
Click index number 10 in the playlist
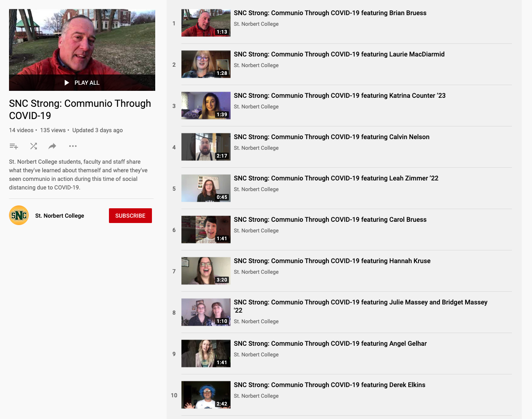click(x=174, y=395)
